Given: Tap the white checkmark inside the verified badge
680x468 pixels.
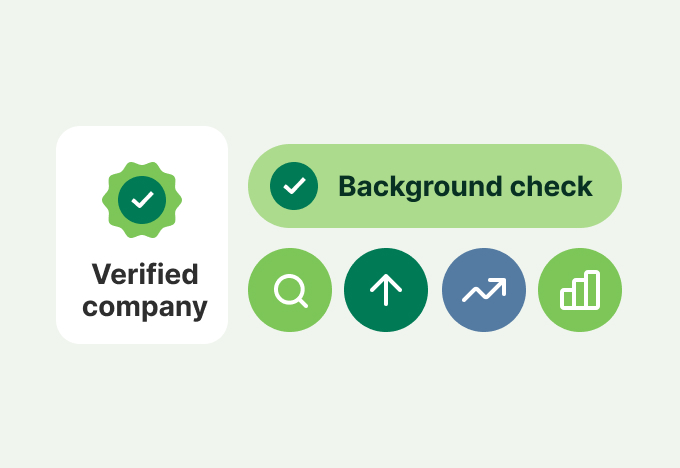Looking at the screenshot, I should tap(142, 200).
